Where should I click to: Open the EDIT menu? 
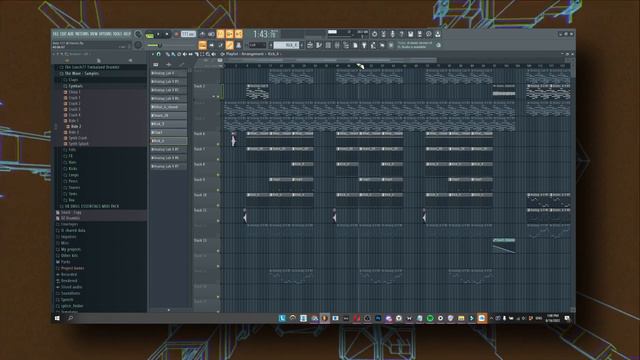click(63, 34)
